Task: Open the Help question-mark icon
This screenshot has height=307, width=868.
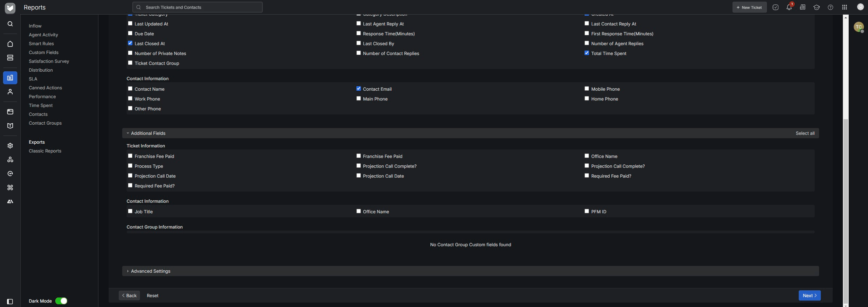Action: tap(830, 7)
